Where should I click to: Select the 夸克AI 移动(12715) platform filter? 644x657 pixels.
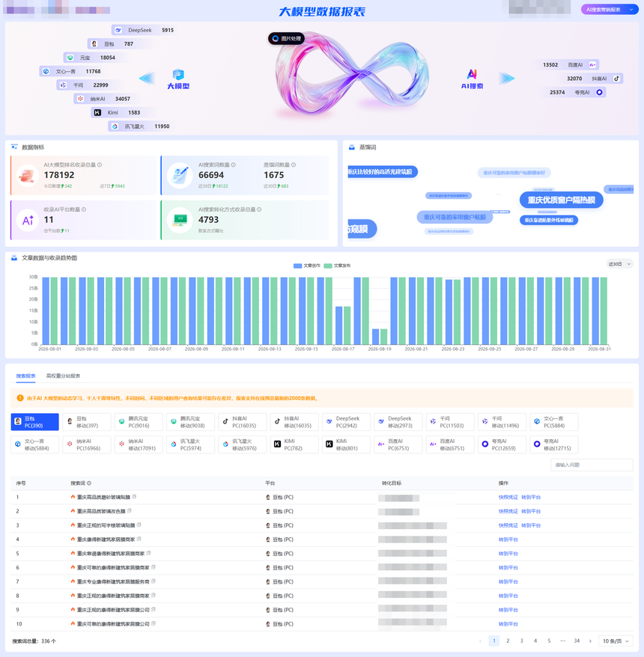[554, 444]
